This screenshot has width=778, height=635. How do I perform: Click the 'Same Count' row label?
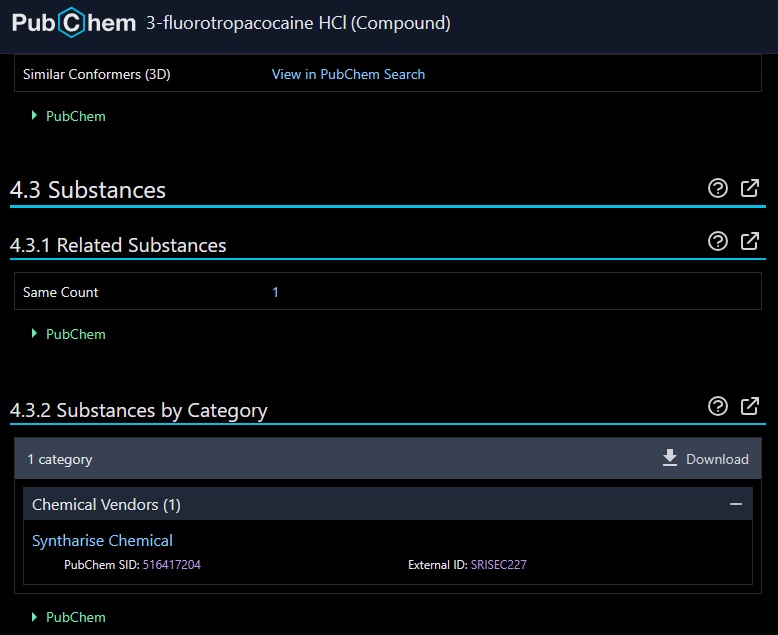pos(61,292)
